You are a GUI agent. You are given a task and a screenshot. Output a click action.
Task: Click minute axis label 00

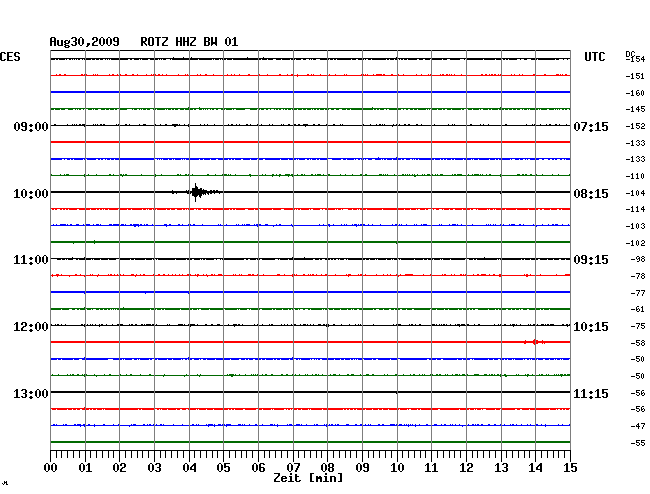51,468
